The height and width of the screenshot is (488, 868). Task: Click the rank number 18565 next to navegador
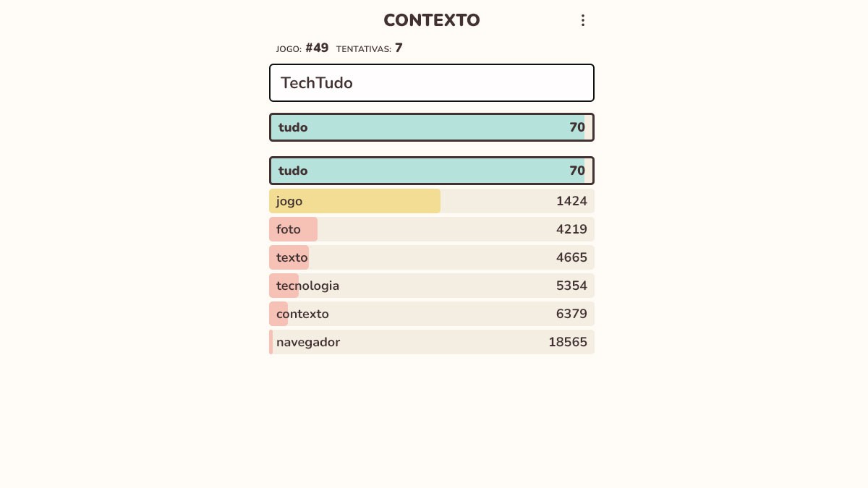pyautogui.click(x=568, y=342)
